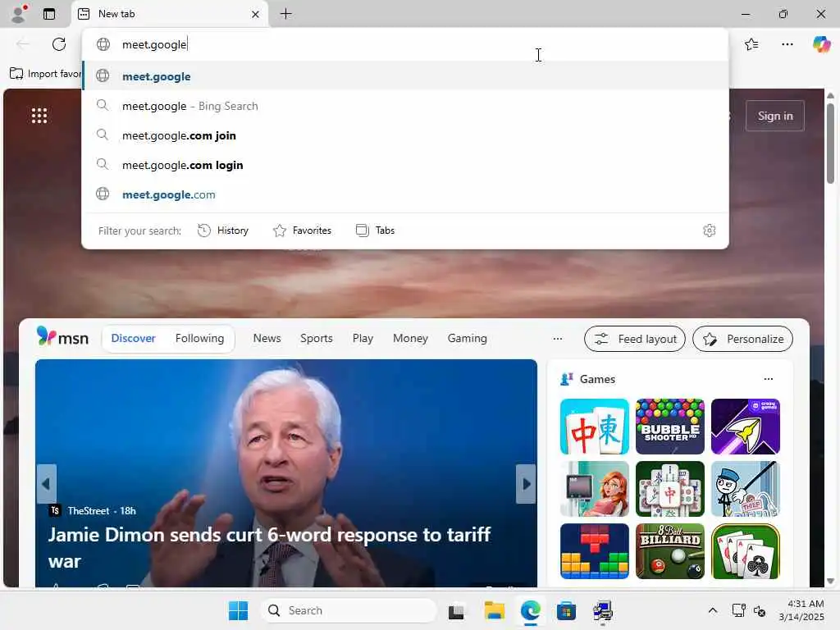Image resolution: width=840 pixels, height=630 pixels.
Task: Open the Solitaire cards game thumbnail
Action: (x=745, y=551)
